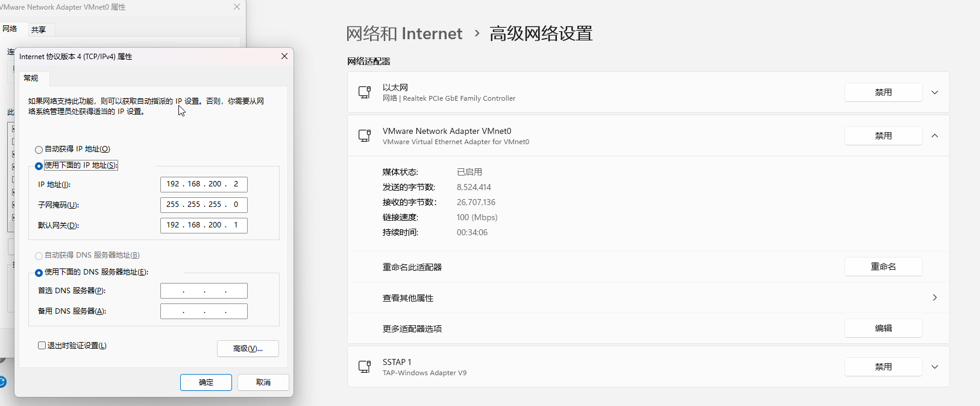This screenshot has width=980, height=406.
Task: Select 自动获得 DNS 服务器地址 radio button
Action: [39, 256]
